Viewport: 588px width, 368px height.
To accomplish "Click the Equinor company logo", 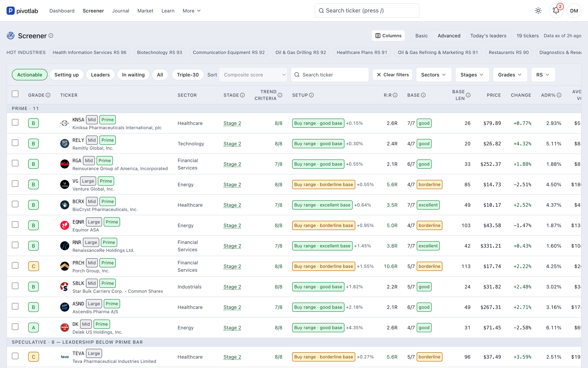I will pyautogui.click(x=65, y=225).
